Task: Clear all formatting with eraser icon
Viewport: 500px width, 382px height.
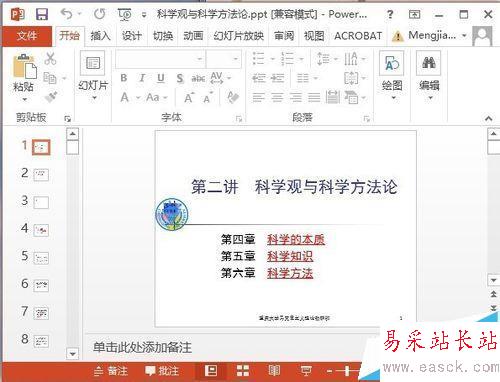Action: click(233, 97)
